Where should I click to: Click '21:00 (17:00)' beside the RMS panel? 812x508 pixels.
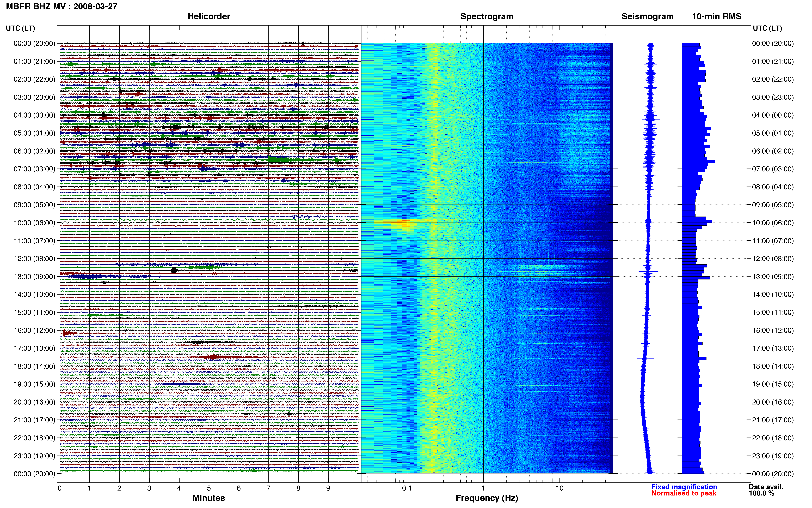point(773,420)
